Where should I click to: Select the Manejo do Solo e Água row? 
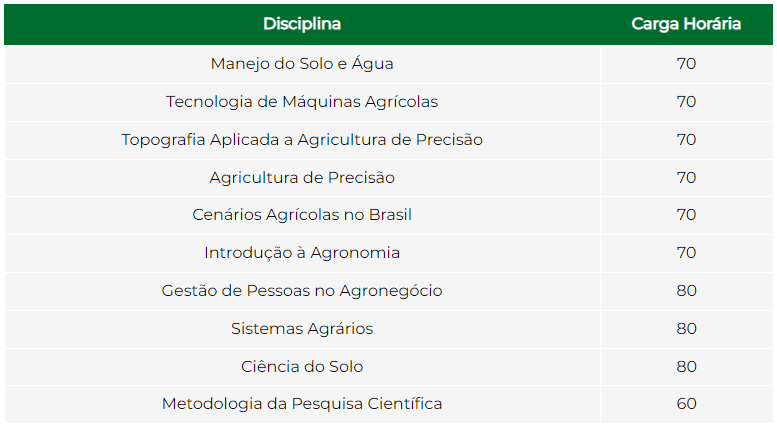[302, 64]
